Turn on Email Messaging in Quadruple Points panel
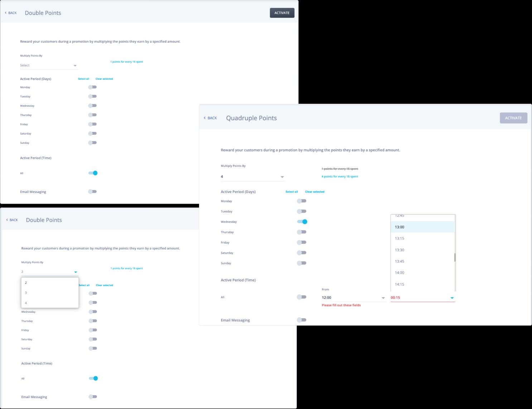532x409 pixels. coord(302,320)
